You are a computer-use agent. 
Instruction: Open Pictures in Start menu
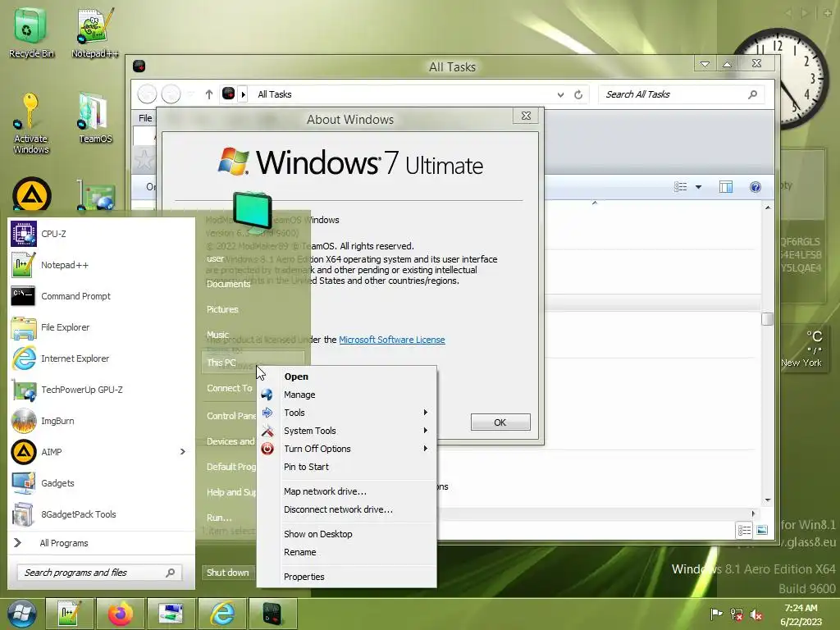pos(222,309)
